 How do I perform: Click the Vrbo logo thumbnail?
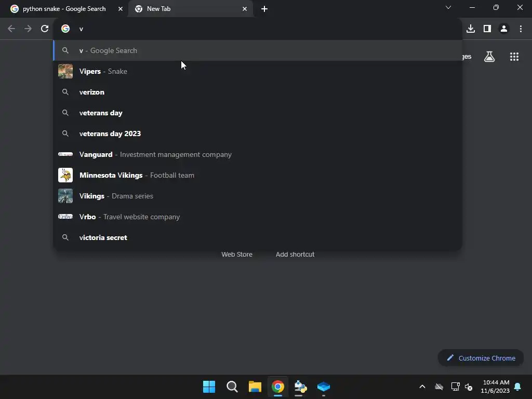65,217
